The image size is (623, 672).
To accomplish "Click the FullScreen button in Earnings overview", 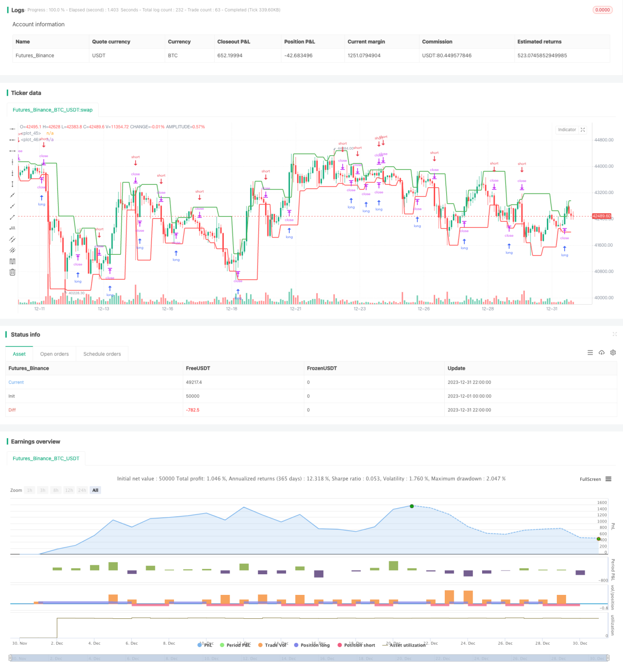I will (590, 479).
